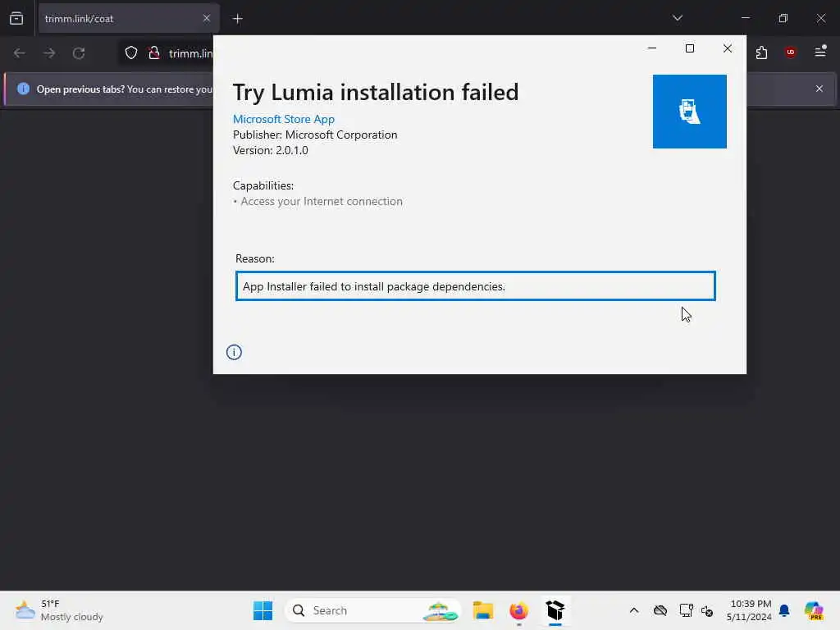The height and width of the screenshot is (630, 840).
Task: Close the trimm.link/coat tab
Action: 206,19
